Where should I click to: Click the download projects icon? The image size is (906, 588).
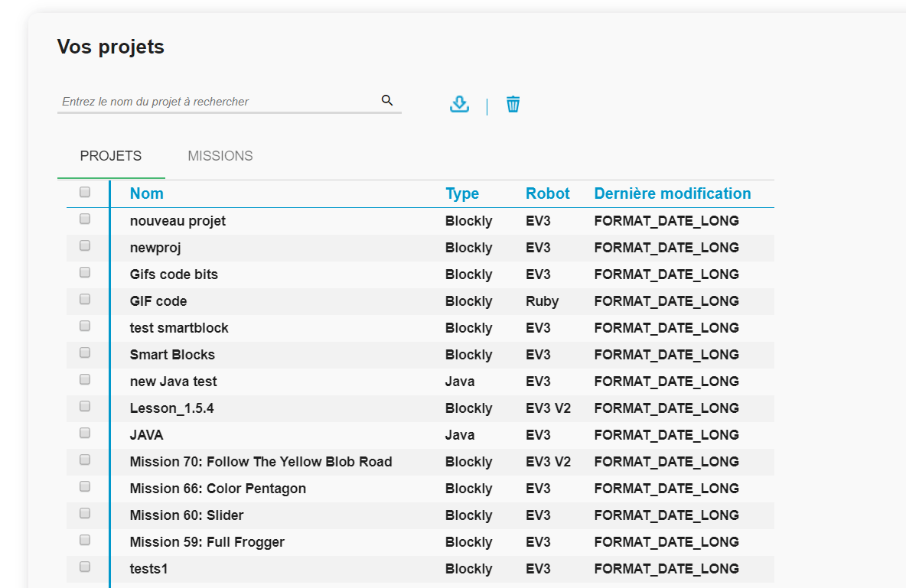click(459, 104)
